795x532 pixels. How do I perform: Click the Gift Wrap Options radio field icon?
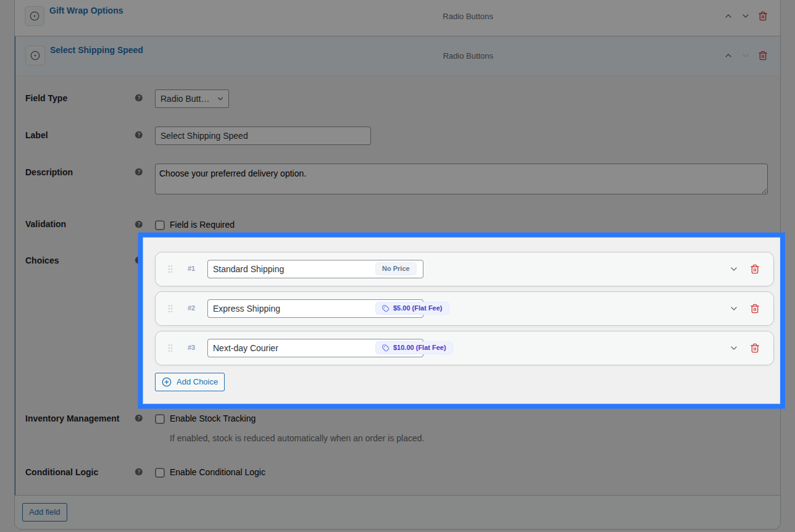pyautogui.click(x=35, y=16)
